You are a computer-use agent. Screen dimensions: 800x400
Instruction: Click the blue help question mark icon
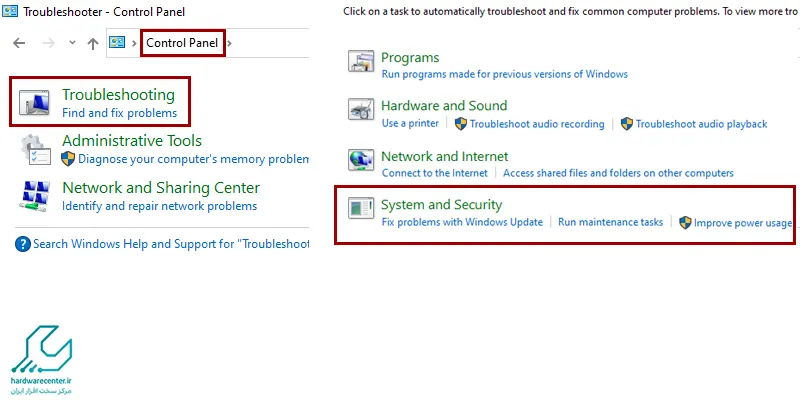coord(23,244)
